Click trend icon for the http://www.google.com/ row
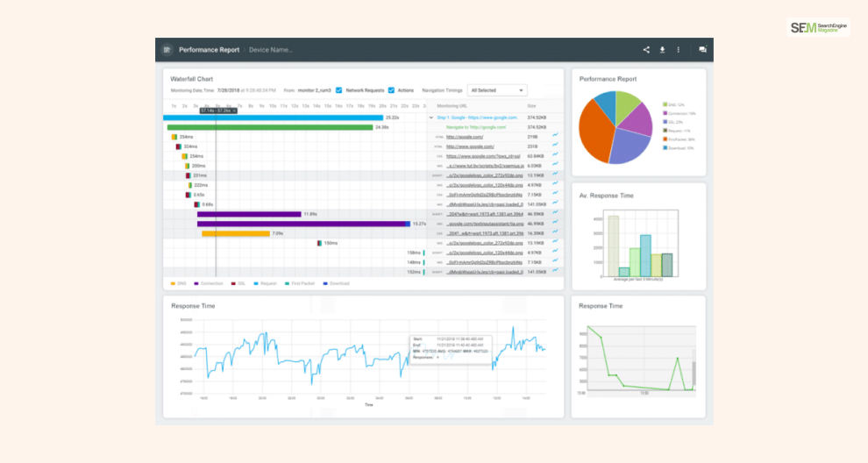 point(555,145)
